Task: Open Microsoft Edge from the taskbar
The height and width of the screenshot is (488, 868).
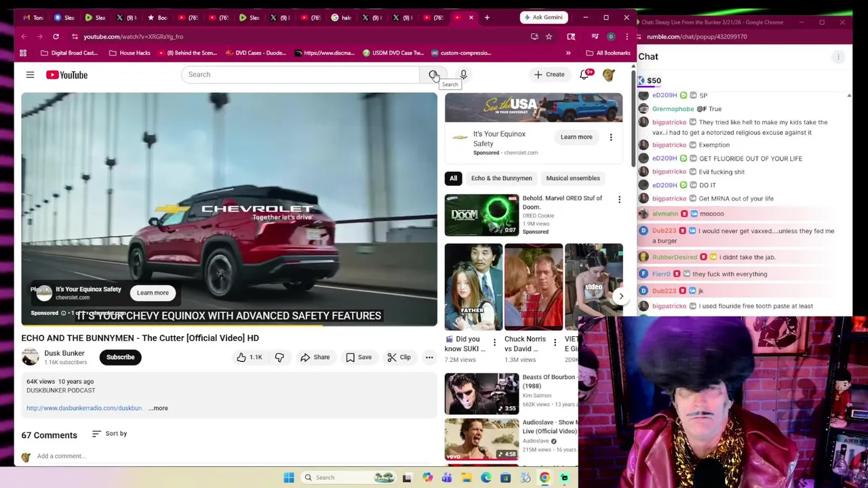Action: 486,478
